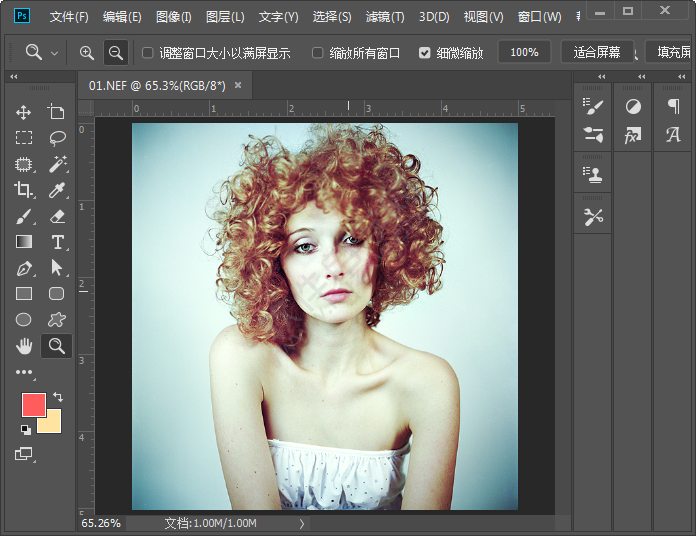
Task: Activate the Hand tool
Action: (x=24, y=346)
